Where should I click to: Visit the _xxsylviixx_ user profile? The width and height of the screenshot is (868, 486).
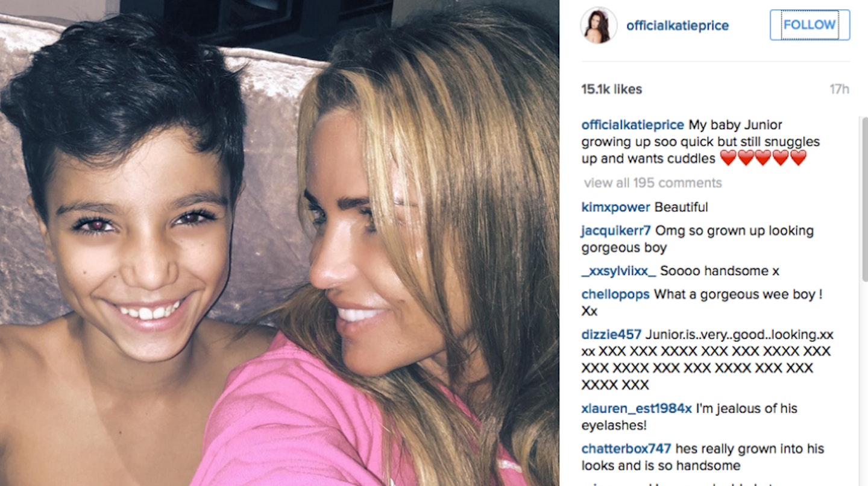click(x=618, y=271)
